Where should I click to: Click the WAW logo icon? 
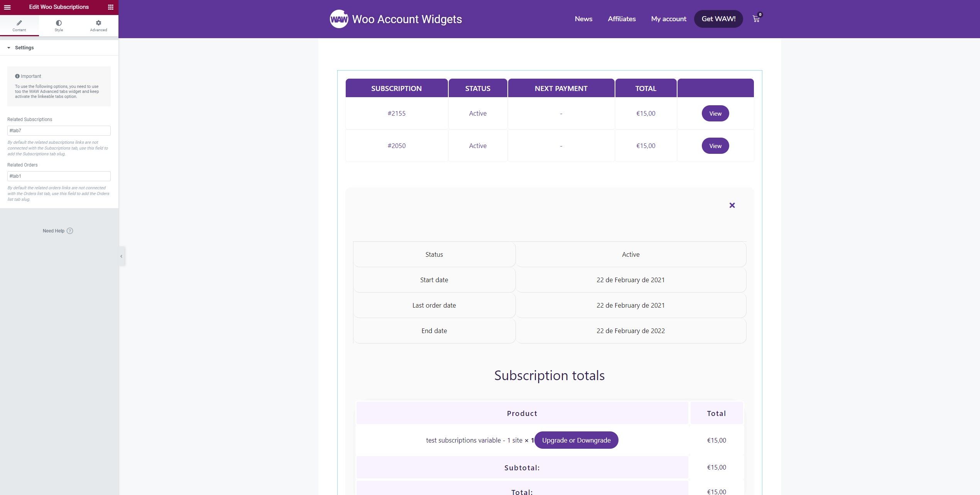pos(339,19)
